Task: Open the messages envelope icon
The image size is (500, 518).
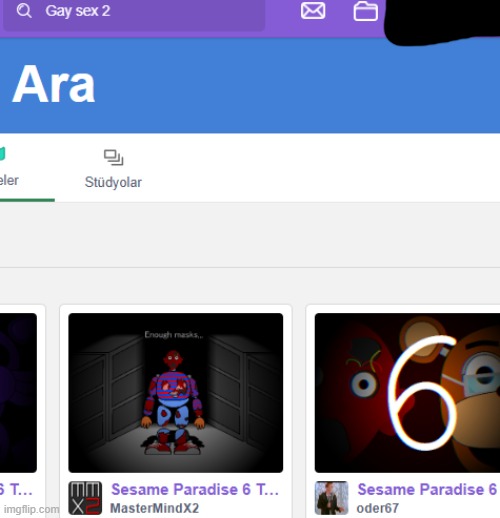Action: (x=313, y=10)
